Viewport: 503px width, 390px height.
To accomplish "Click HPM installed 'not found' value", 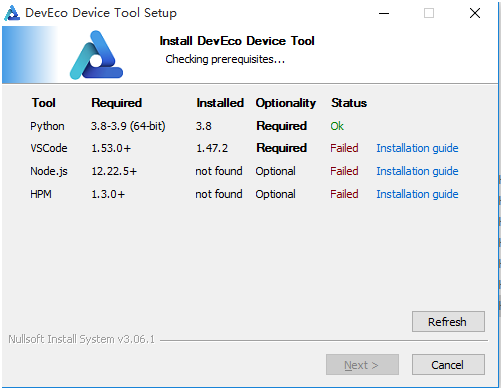I will click(x=219, y=194).
